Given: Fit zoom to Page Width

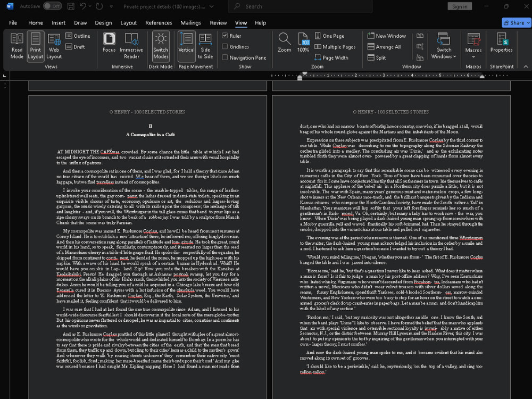Looking at the screenshot, I should point(331,57).
